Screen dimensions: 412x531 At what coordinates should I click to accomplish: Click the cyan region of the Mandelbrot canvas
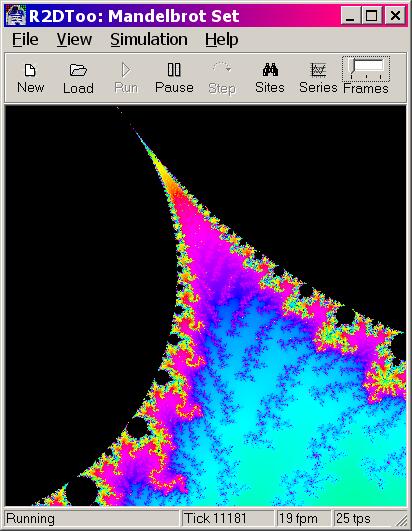pos(305,423)
